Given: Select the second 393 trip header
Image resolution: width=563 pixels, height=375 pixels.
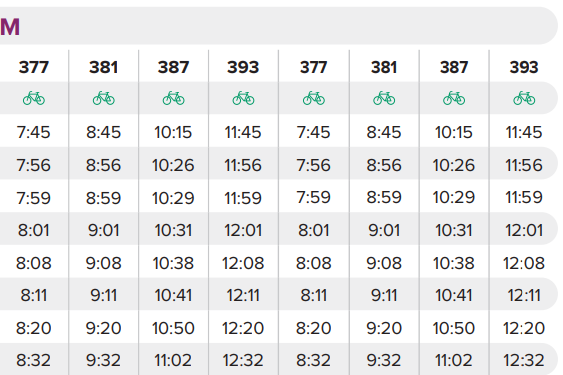Looking at the screenshot, I should pyautogui.click(x=524, y=67).
